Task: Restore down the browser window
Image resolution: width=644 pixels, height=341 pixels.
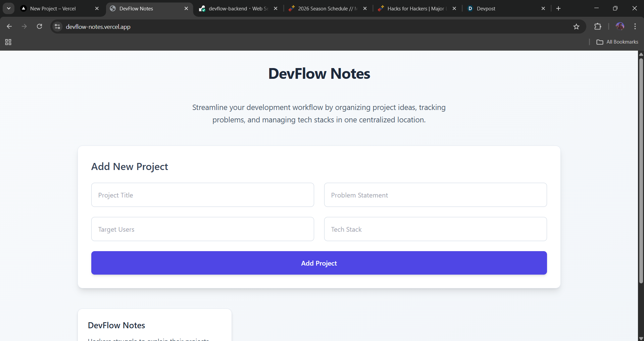Action: pos(615,8)
